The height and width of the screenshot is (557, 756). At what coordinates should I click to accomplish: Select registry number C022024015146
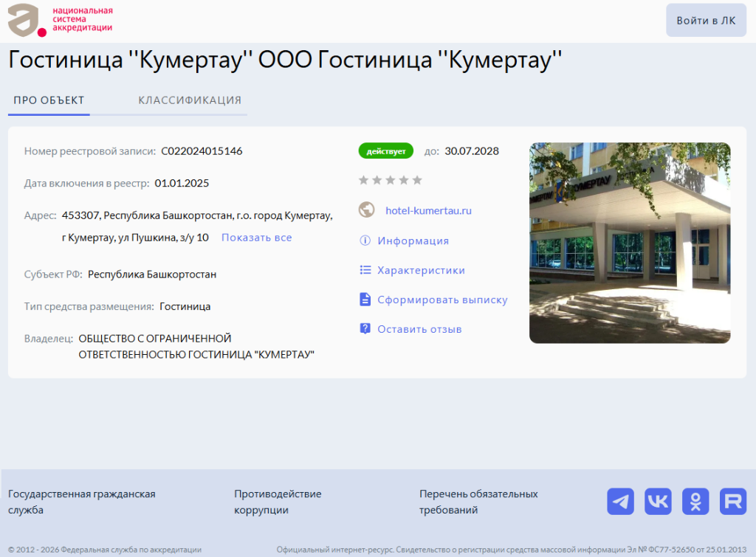tap(202, 151)
